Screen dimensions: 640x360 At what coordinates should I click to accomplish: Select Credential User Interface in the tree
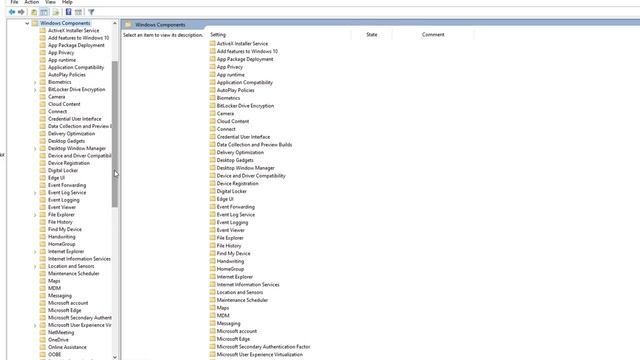coord(75,119)
